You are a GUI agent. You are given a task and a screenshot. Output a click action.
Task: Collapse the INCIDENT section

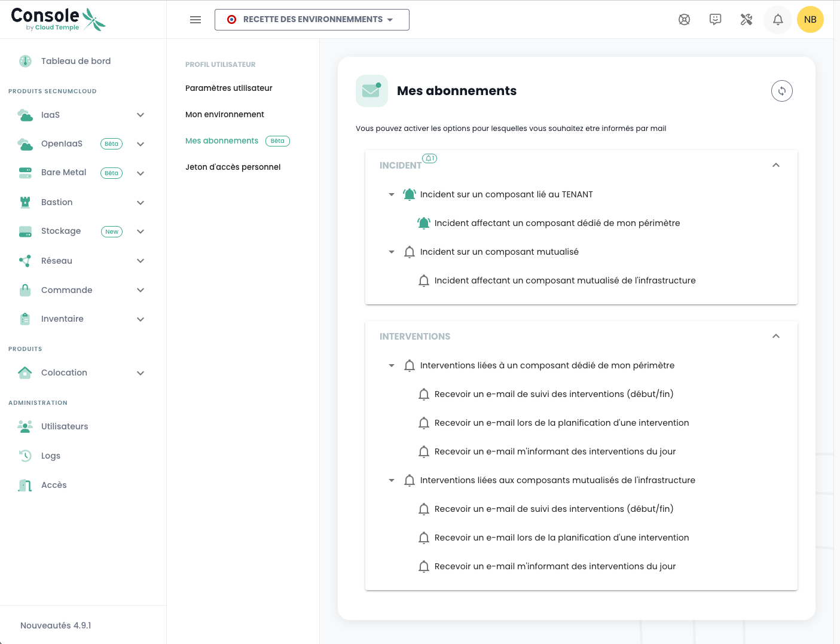pos(775,165)
